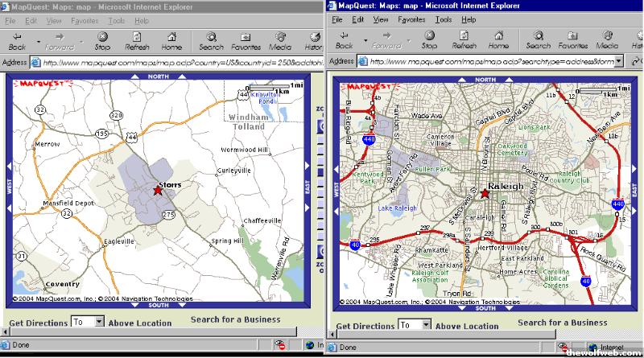Image resolution: width=644 pixels, height=358 pixels.
Task: Click Back in the Storrs window
Action: 17,40
